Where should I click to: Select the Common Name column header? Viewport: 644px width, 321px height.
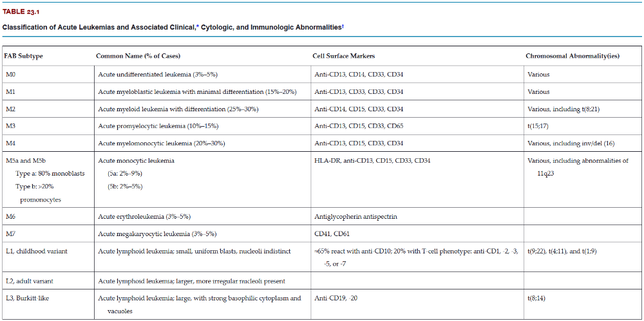point(138,56)
